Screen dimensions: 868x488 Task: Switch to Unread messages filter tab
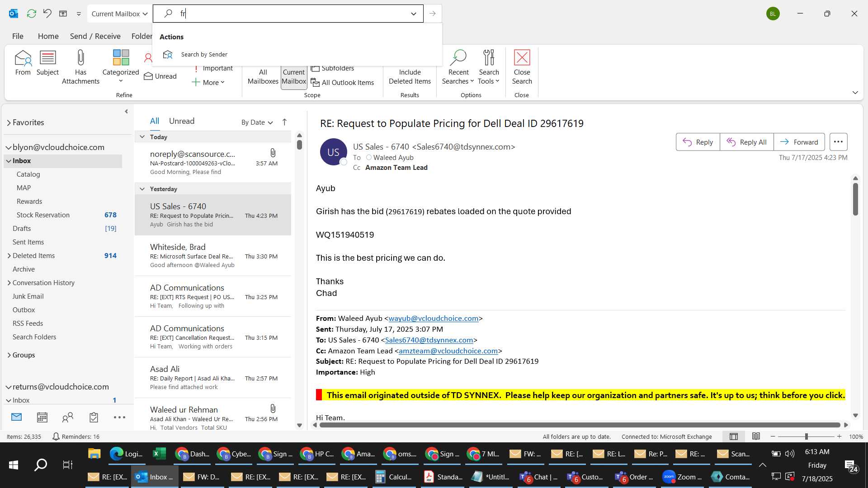coord(181,121)
